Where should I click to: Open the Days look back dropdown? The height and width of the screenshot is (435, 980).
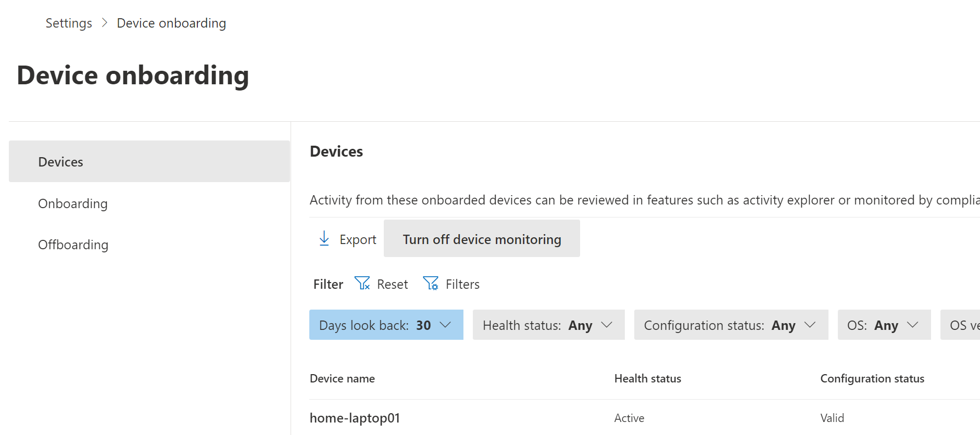(x=386, y=325)
